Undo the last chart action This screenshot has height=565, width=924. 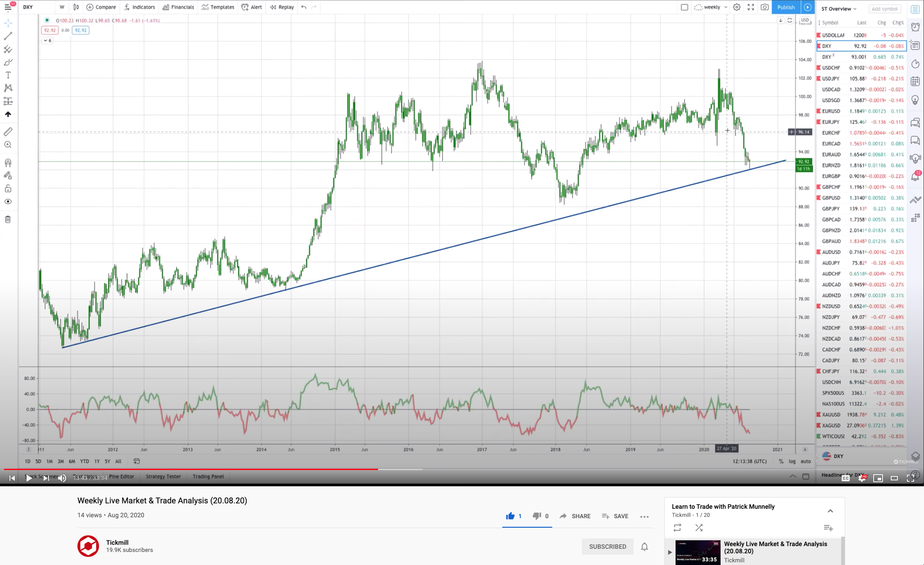(304, 7)
